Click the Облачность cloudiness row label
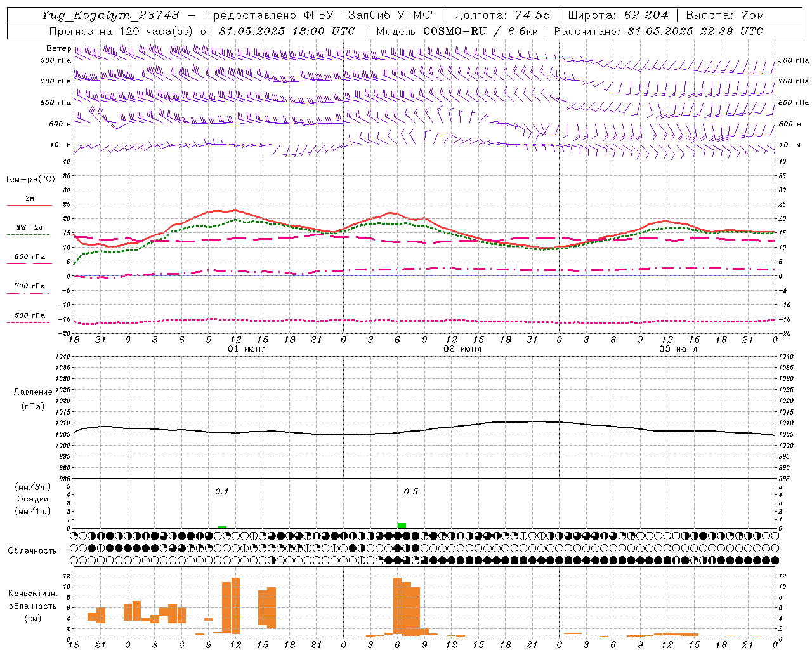The image size is (812, 650). click(32, 551)
